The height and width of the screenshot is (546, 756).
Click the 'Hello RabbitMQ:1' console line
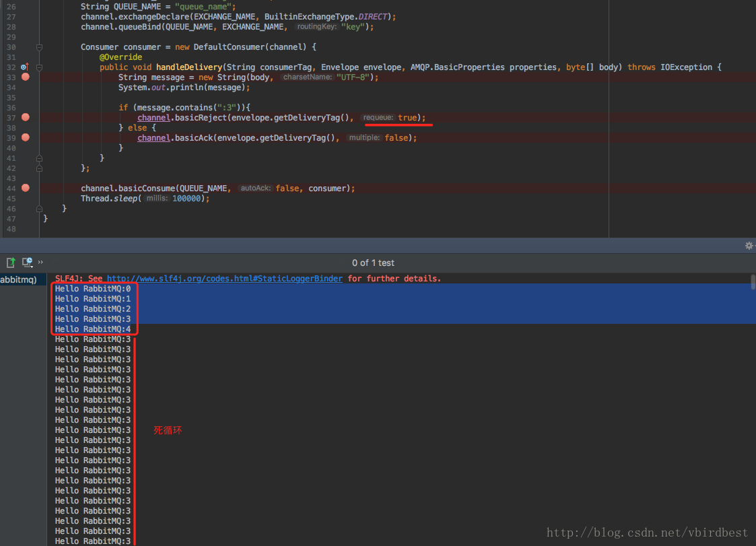(93, 298)
